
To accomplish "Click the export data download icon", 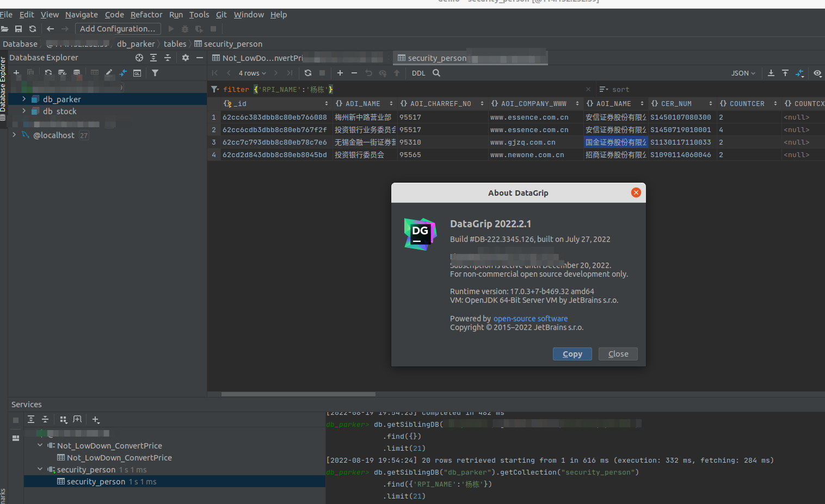I will [x=771, y=73].
